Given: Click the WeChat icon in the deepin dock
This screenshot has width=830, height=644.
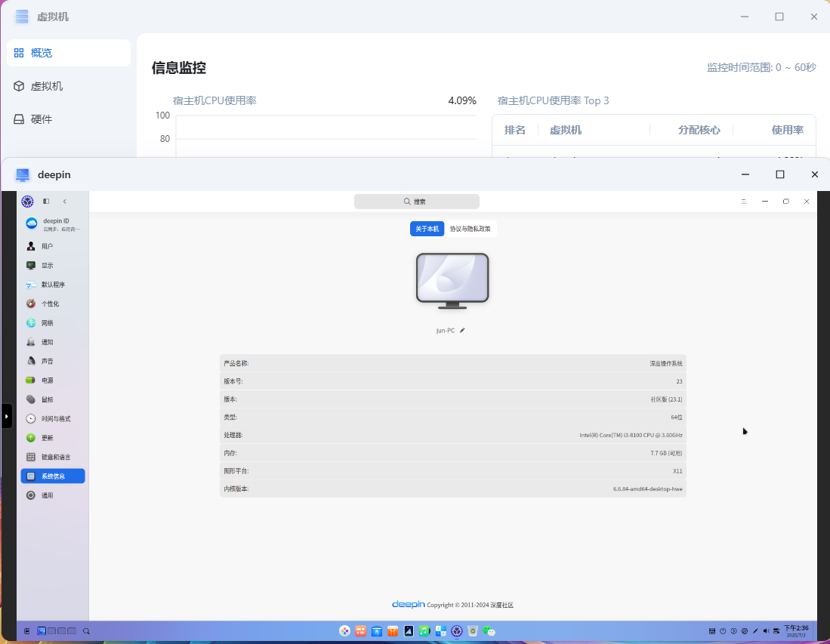Looking at the screenshot, I should [x=489, y=631].
